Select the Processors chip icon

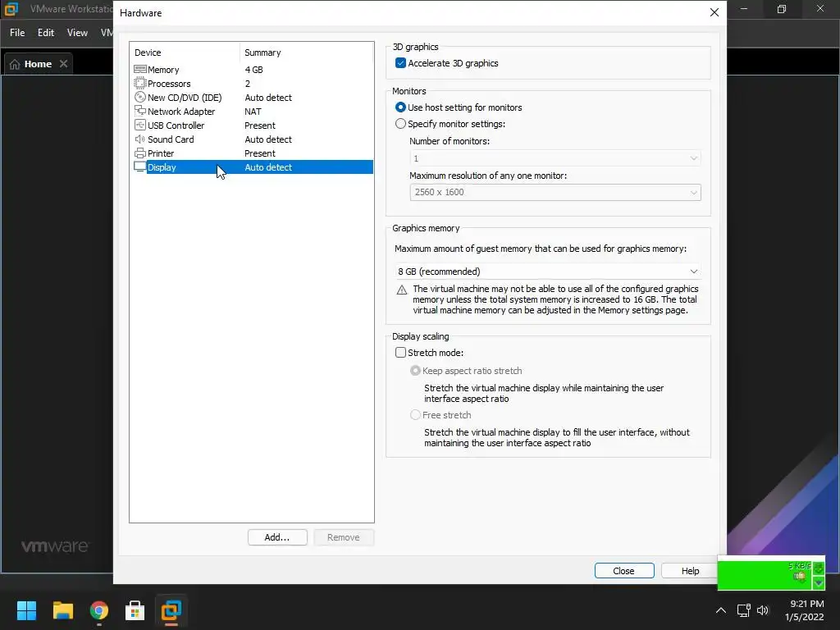(139, 83)
